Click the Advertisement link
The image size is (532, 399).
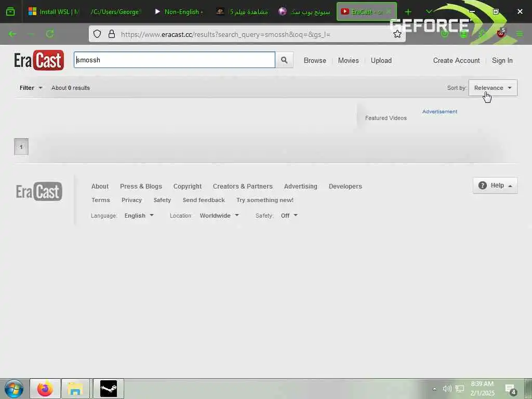[440, 112]
